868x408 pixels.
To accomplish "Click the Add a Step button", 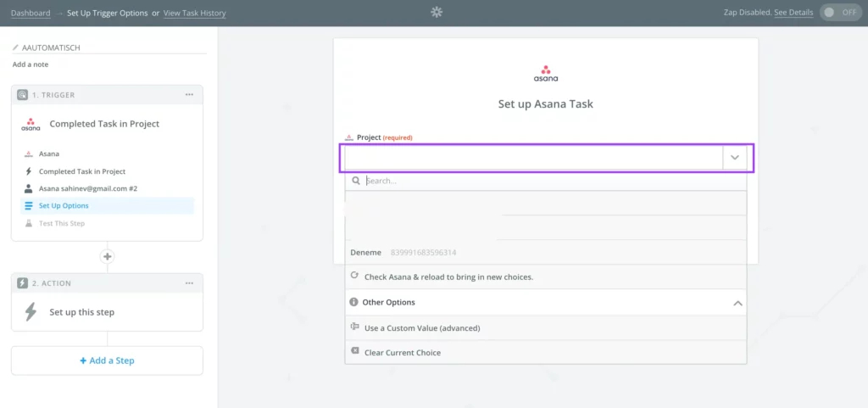I will pos(108,360).
